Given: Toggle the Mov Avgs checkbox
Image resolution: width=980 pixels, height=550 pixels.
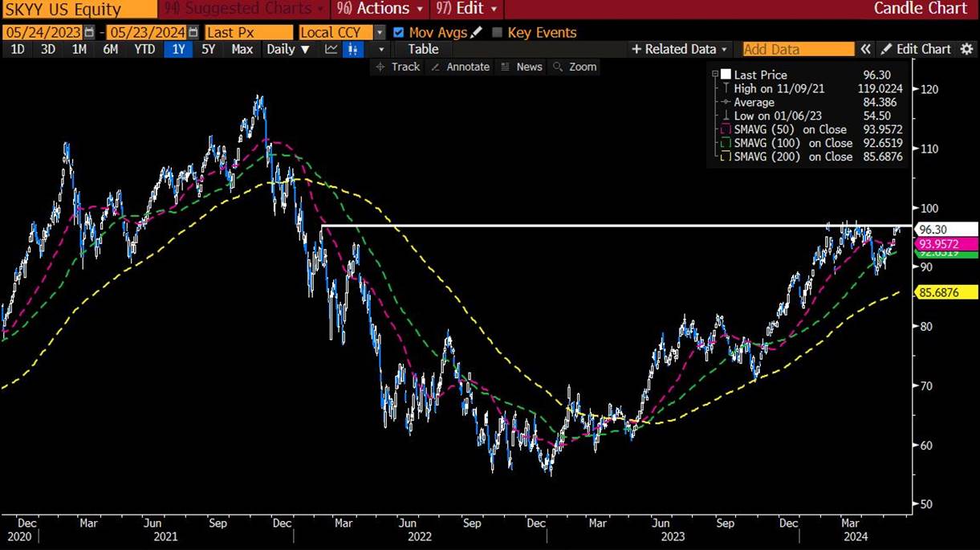Looking at the screenshot, I should pos(399,32).
